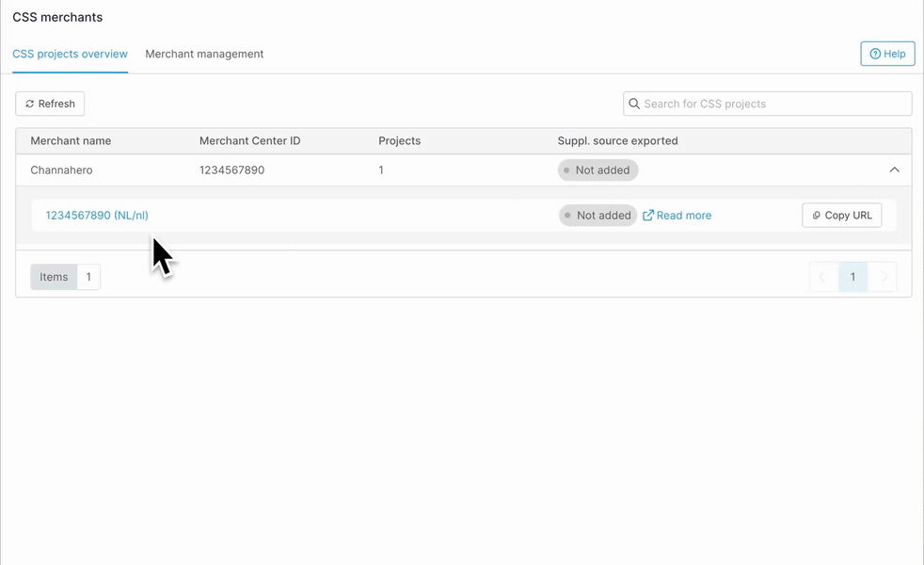Screen dimensions: 924x565
Task: Select page 1 in the pagination control
Action: click(852, 277)
